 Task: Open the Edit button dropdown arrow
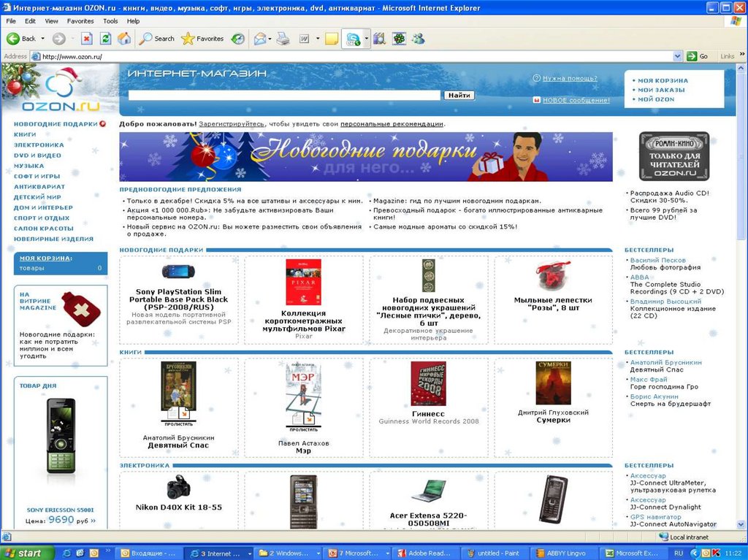(x=317, y=39)
